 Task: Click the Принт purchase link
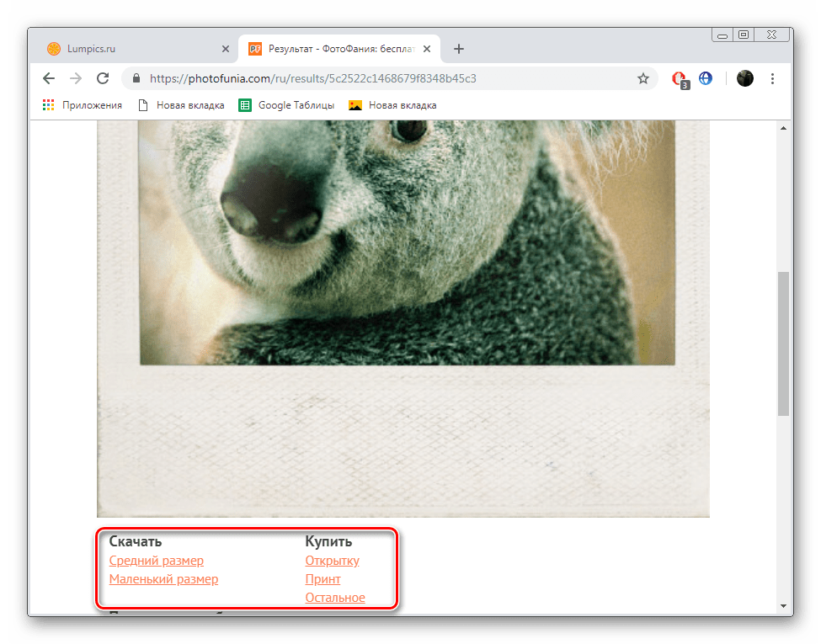point(323,579)
